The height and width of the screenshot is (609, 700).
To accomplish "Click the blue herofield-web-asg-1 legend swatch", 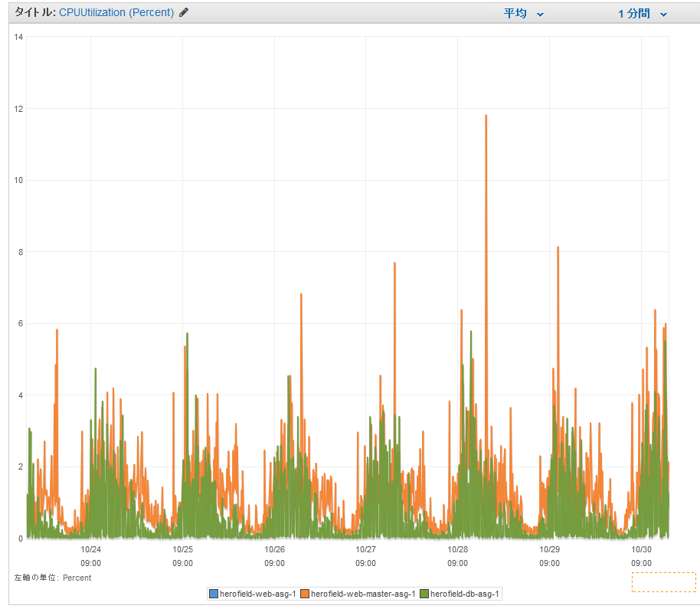I will [214, 594].
